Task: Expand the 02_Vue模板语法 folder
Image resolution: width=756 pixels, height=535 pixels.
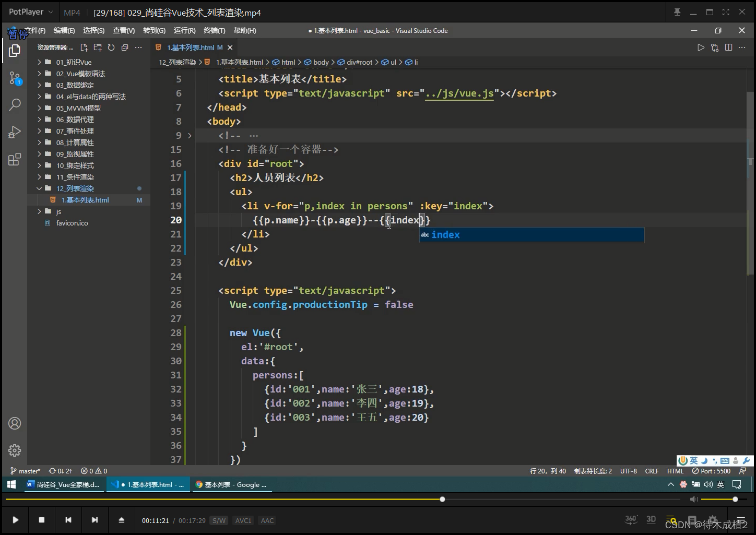Action: tap(89, 74)
